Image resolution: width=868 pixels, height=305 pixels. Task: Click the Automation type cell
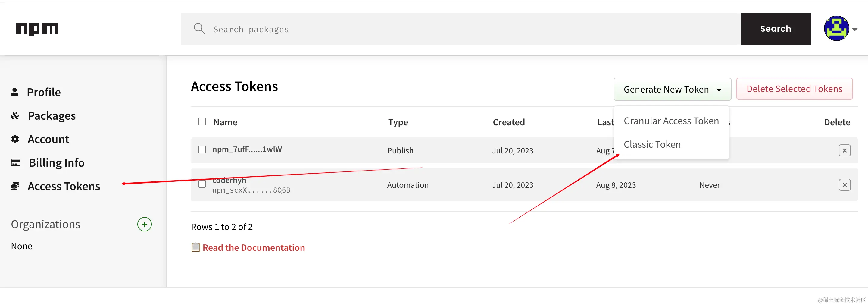pos(408,185)
